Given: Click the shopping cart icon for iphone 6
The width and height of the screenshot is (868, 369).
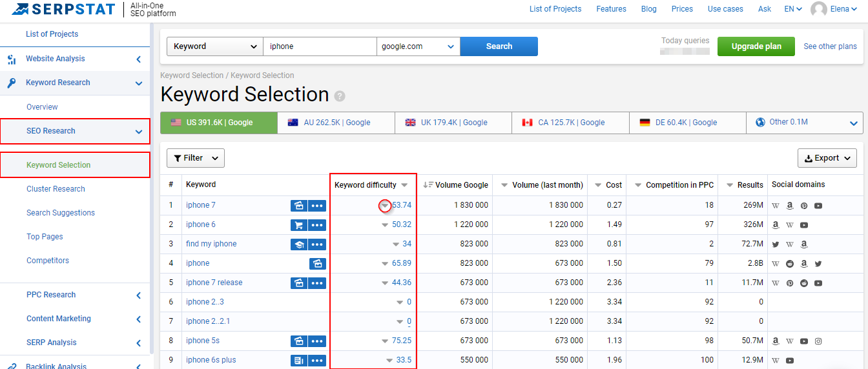Looking at the screenshot, I should point(298,225).
